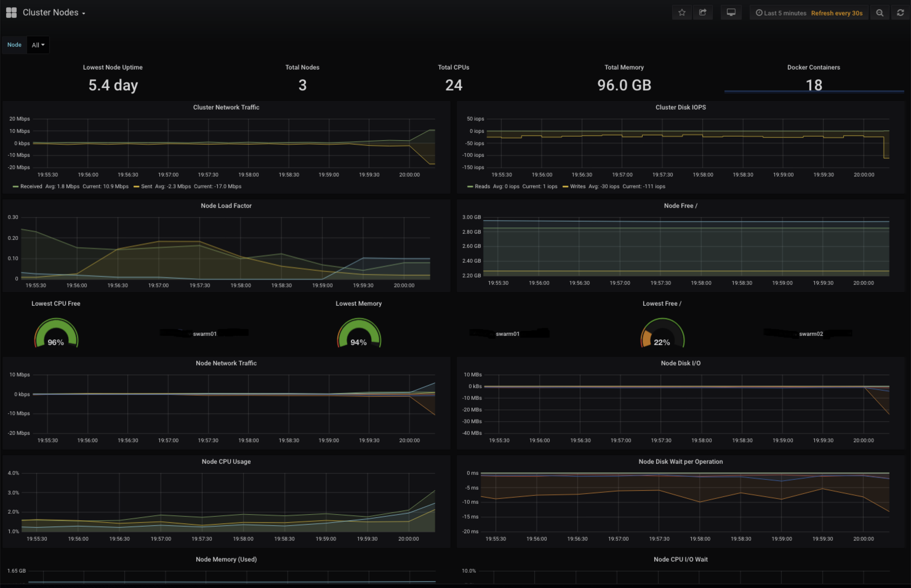911x588 pixels.
Task: Star this dashboard as favorite
Action: point(682,13)
